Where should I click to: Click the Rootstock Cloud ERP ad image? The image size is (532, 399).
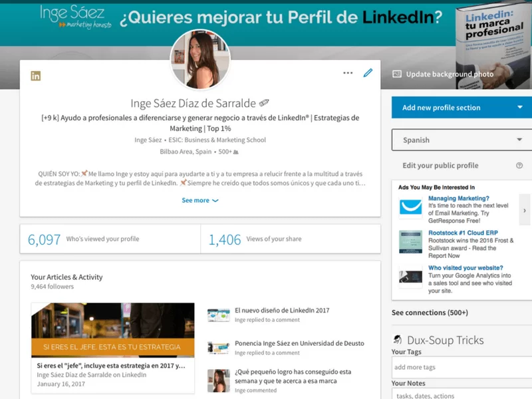click(x=410, y=242)
